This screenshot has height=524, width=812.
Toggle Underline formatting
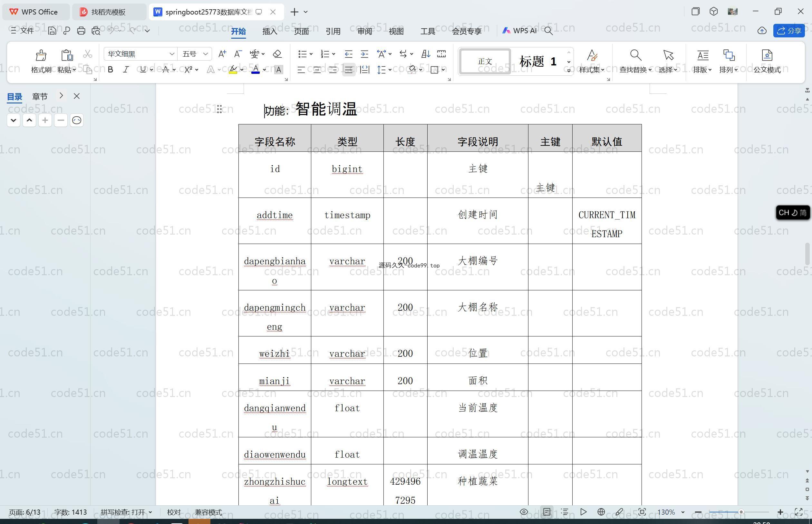(143, 69)
